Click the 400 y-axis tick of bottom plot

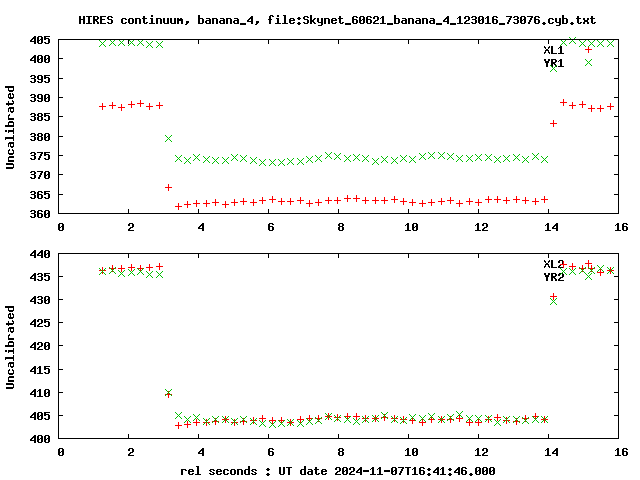(40, 439)
